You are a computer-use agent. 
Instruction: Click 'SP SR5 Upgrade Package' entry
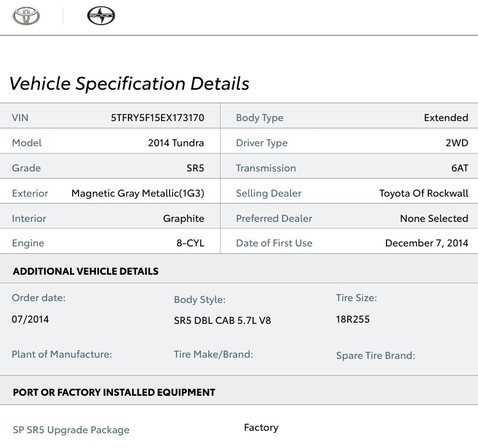pyautogui.click(x=71, y=430)
